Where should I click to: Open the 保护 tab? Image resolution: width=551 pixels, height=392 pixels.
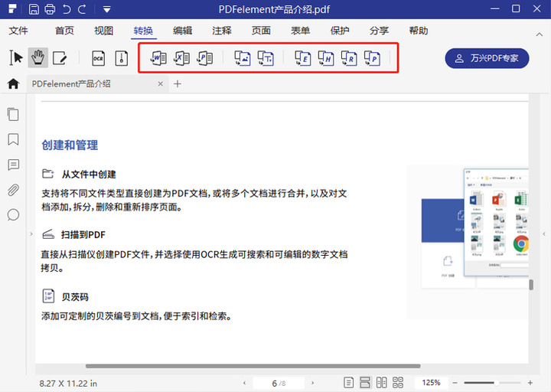[340, 31]
